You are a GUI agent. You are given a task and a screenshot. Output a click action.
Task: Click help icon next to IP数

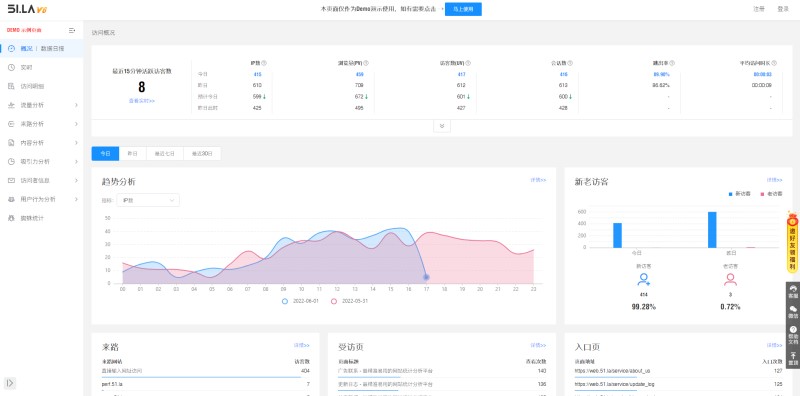tap(264, 63)
